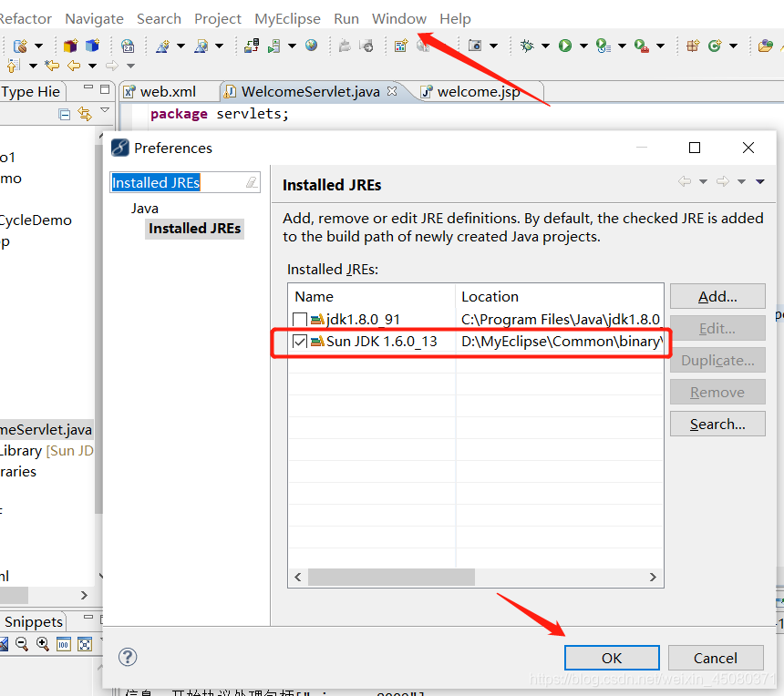
Task: Click the deploy application server icon
Action: [x=252, y=46]
